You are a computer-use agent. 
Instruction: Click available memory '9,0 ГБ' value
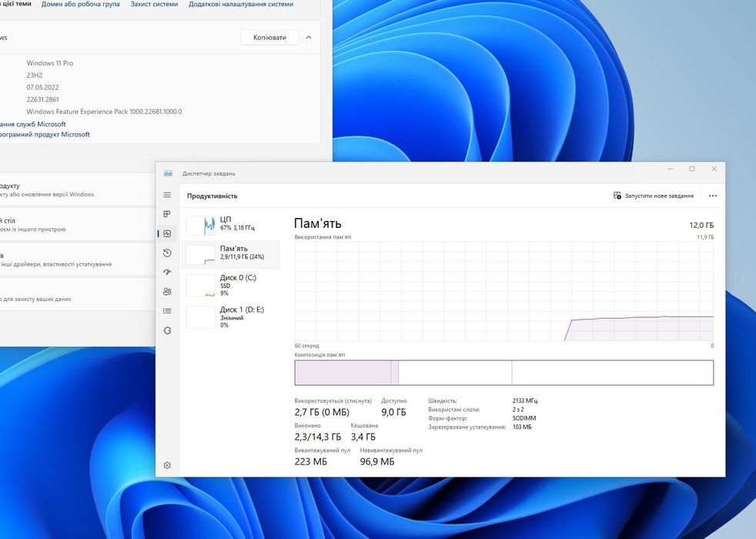pos(393,412)
